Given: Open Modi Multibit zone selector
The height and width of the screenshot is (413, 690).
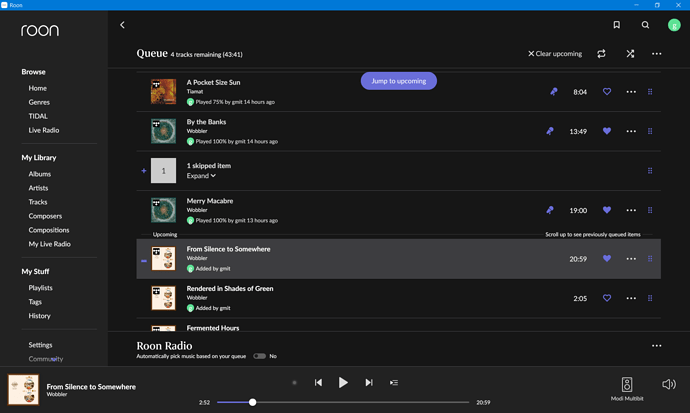Looking at the screenshot, I should click(x=627, y=388).
